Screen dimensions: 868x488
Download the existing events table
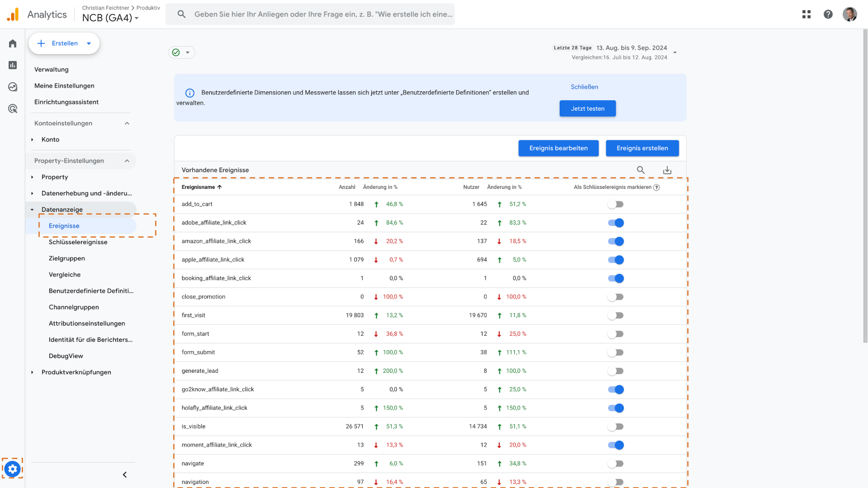[x=667, y=170]
